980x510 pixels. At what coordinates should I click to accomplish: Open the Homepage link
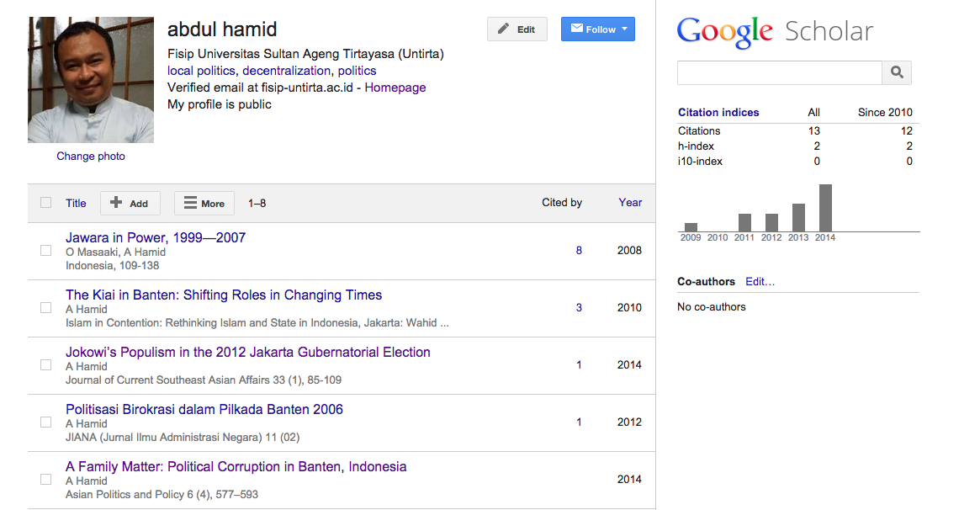pos(395,88)
